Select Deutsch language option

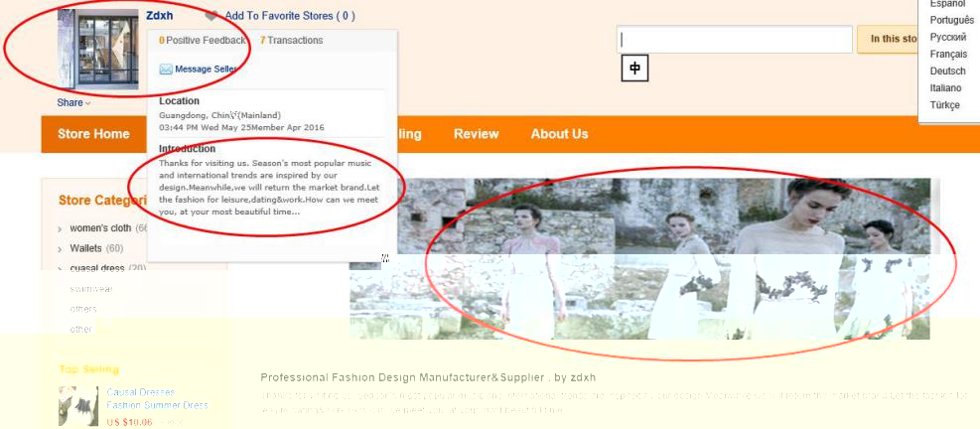(x=947, y=71)
